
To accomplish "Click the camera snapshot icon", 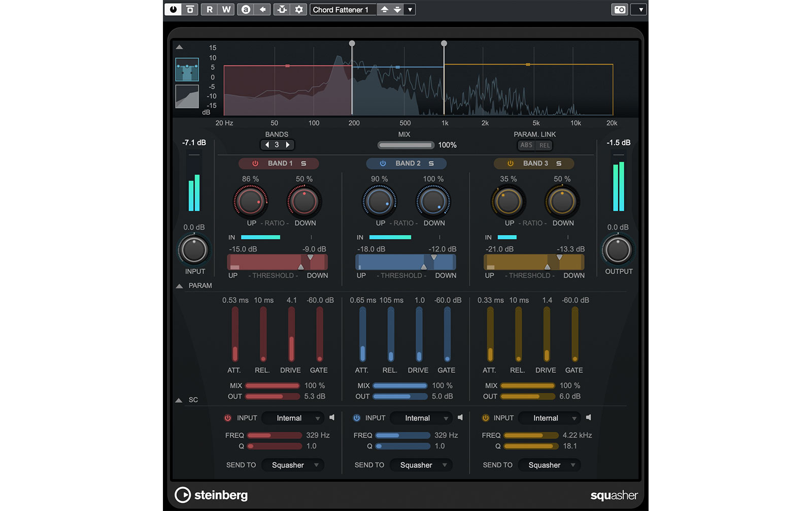I will [619, 9].
